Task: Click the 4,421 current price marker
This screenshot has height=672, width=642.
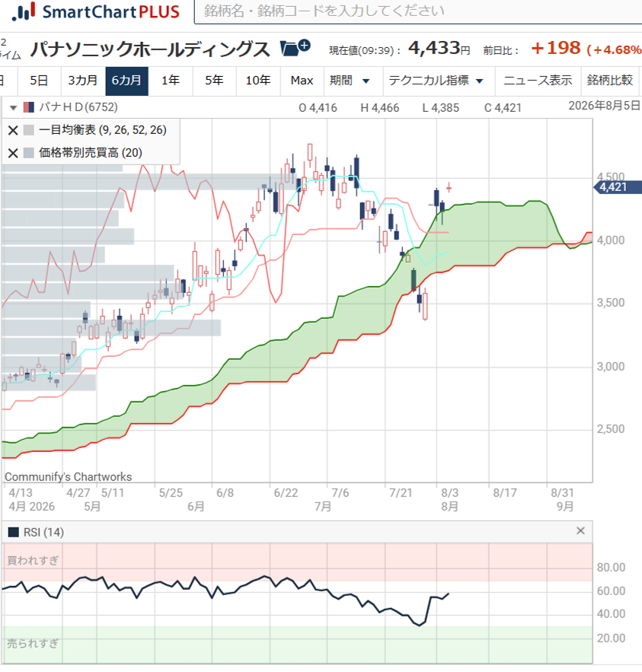Action: pos(617,187)
